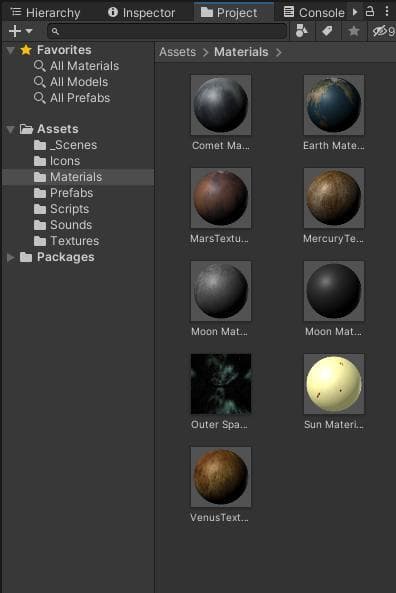The height and width of the screenshot is (593, 396).
Task: Click the favorite star save search icon
Action: 354,31
